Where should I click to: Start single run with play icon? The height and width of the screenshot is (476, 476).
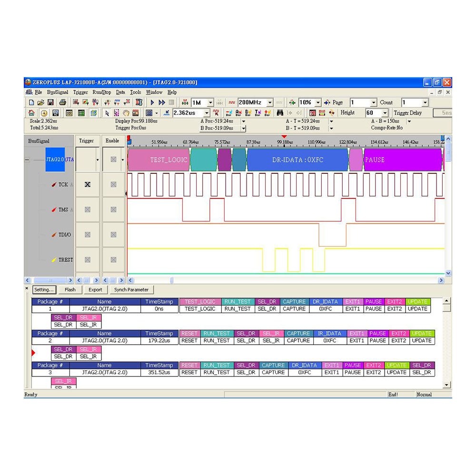point(152,103)
